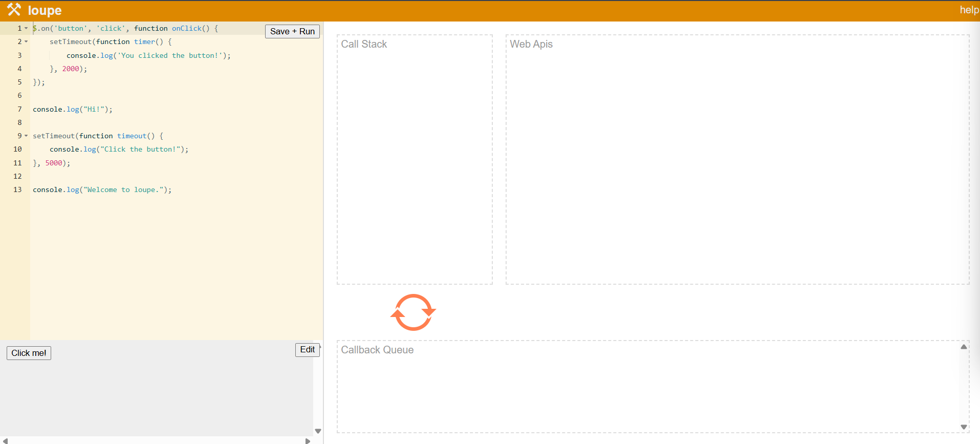Click the loupe hammer logo icon

tap(14, 9)
